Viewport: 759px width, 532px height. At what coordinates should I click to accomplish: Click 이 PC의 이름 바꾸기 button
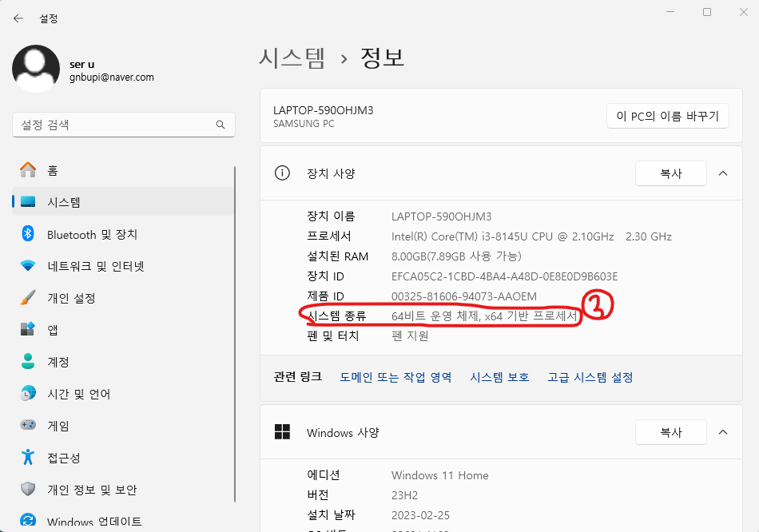pyautogui.click(x=667, y=116)
